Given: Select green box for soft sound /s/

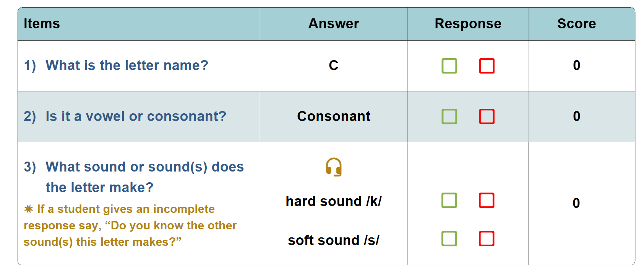Looking at the screenshot, I should pos(449,239).
